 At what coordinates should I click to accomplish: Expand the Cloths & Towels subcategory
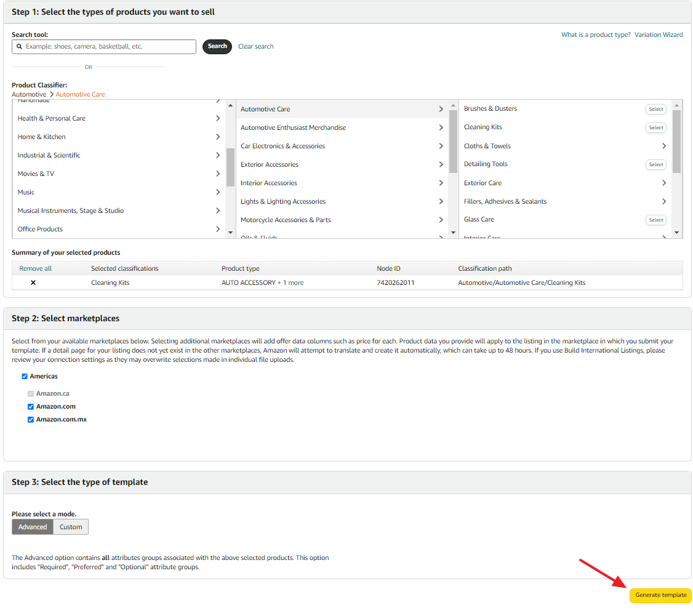coord(663,146)
